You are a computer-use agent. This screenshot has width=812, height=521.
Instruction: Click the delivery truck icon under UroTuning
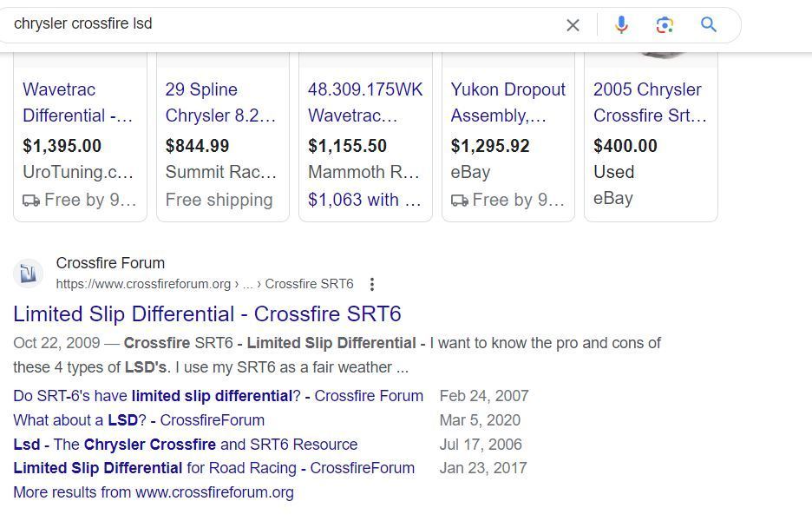(x=31, y=201)
